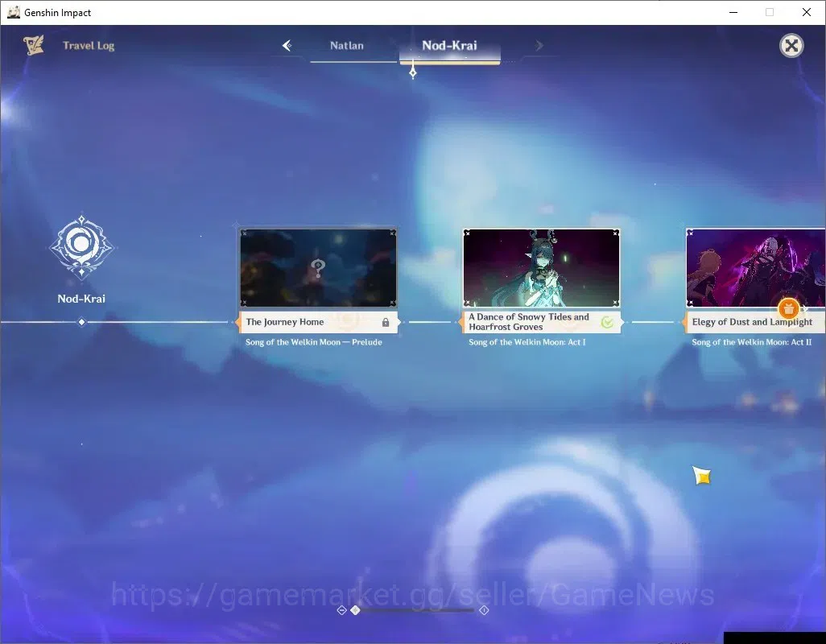The image size is (826, 644).
Task: Close the Genshin Impact window
Action: [x=807, y=12]
